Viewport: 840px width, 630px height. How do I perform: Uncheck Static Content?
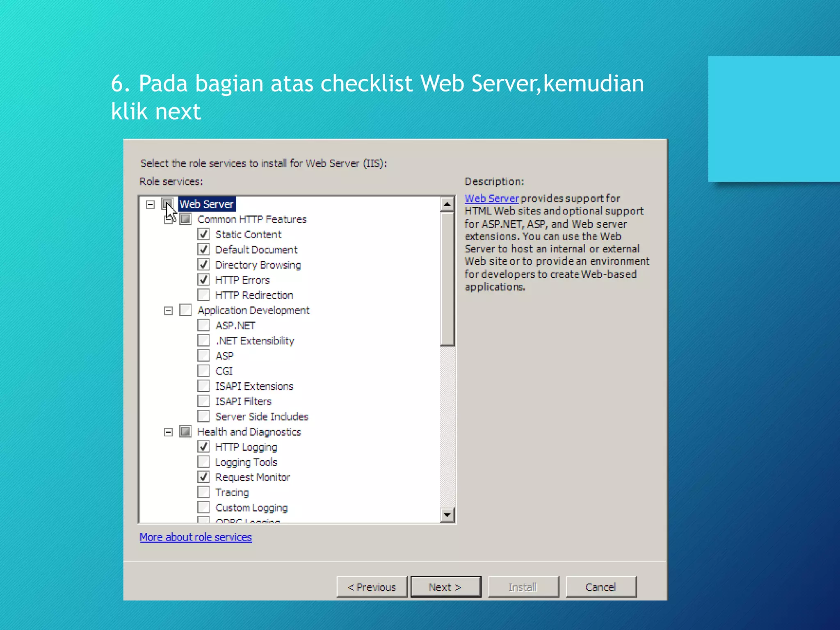pyautogui.click(x=203, y=234)
